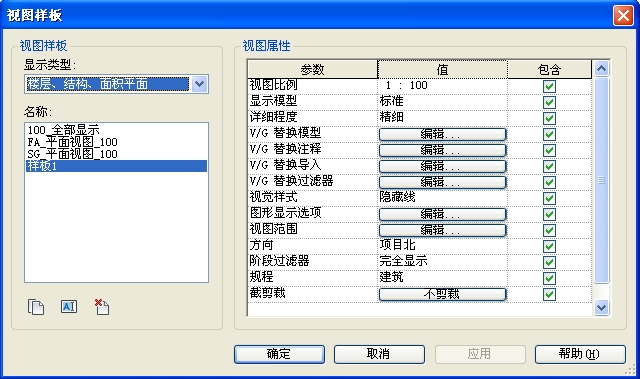Click the rename template icon

pos(69,306)
